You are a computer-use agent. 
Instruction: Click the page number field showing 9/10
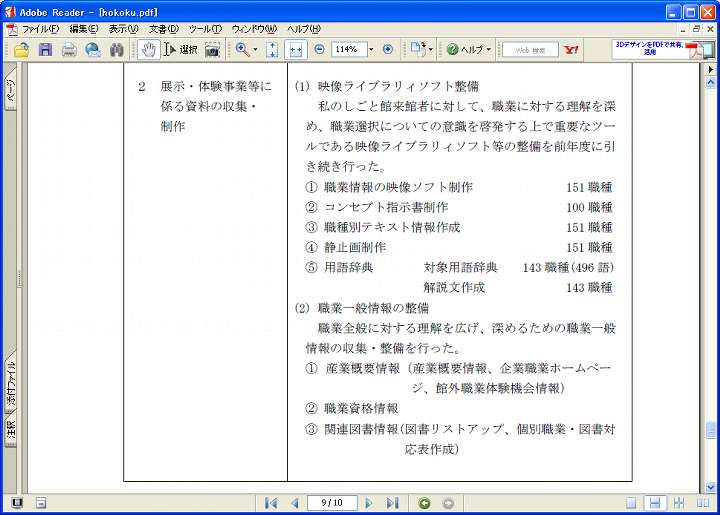tap(331, 503)
